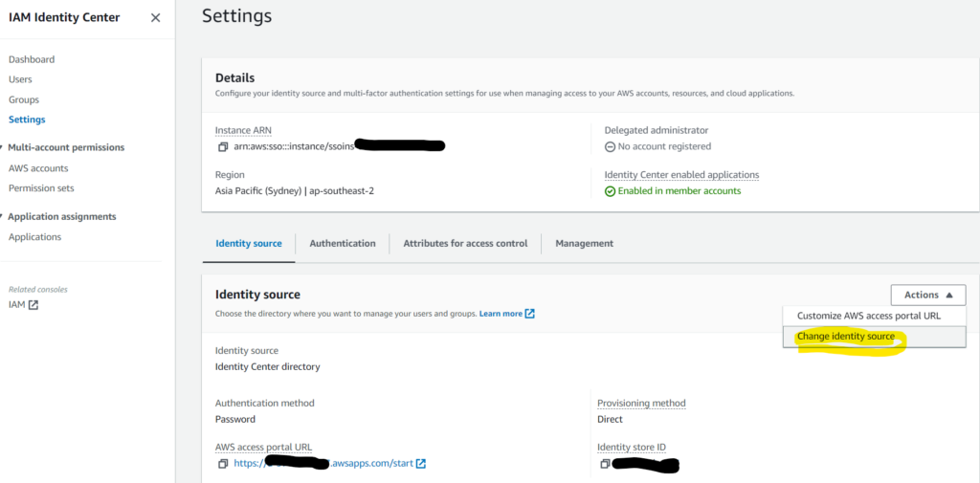Click external link icon next to IAM

[x=33, y=305]
